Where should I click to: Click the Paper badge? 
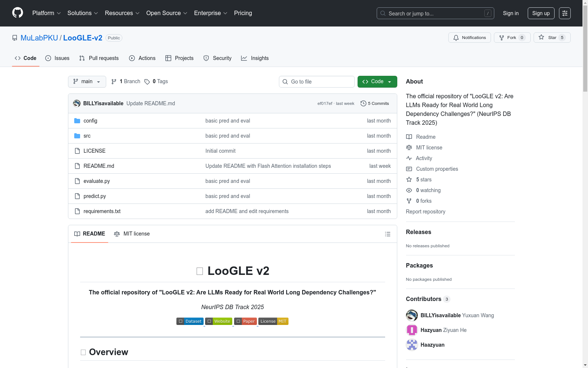tap(245, 321)
